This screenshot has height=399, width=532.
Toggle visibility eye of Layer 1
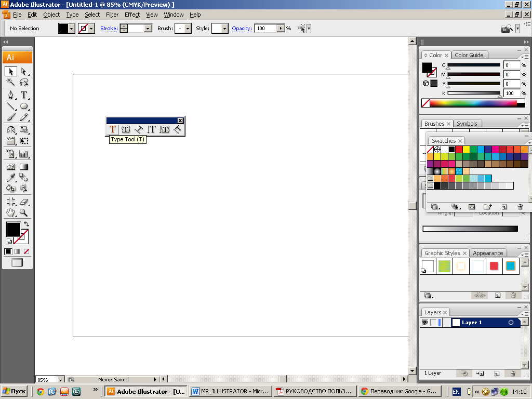(x=424, y=322)
